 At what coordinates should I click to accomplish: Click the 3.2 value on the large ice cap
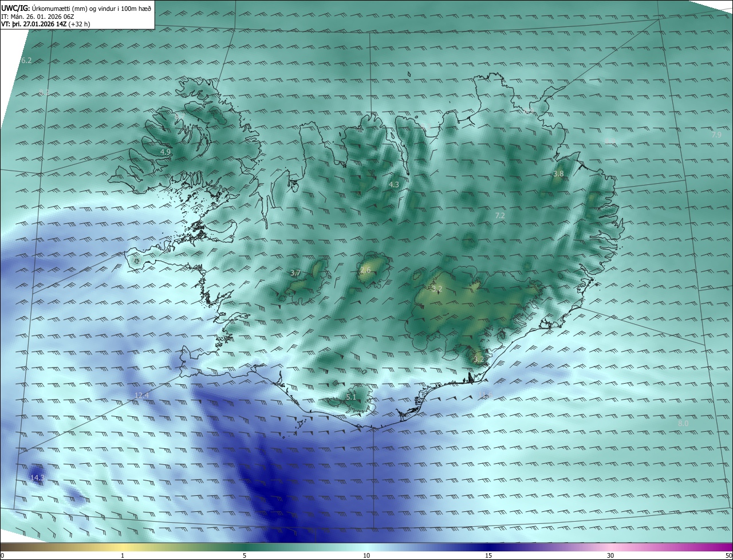437,288
